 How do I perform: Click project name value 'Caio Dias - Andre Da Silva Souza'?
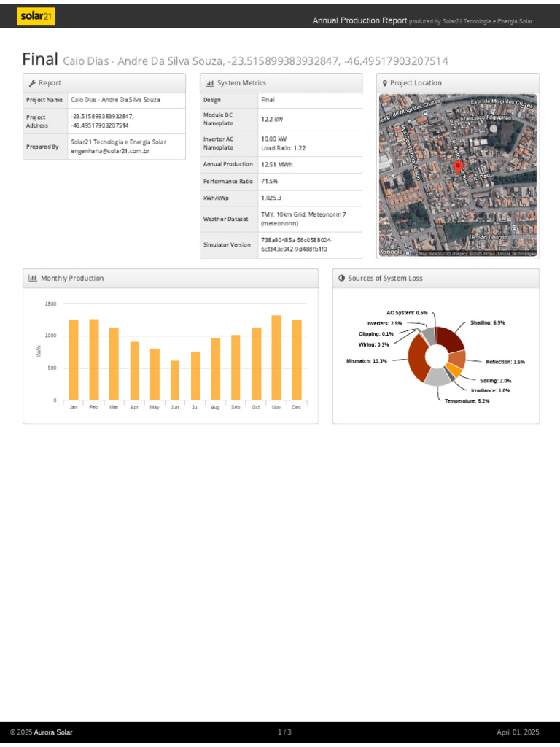coord(115,100)
